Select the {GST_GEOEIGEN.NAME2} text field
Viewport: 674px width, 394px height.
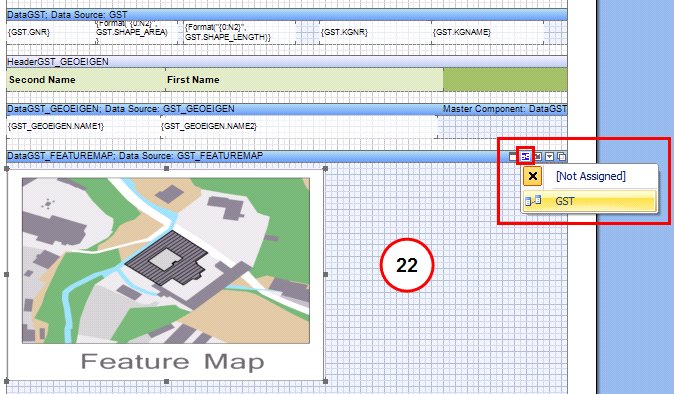pyautogui.click(x=299, y=126)
